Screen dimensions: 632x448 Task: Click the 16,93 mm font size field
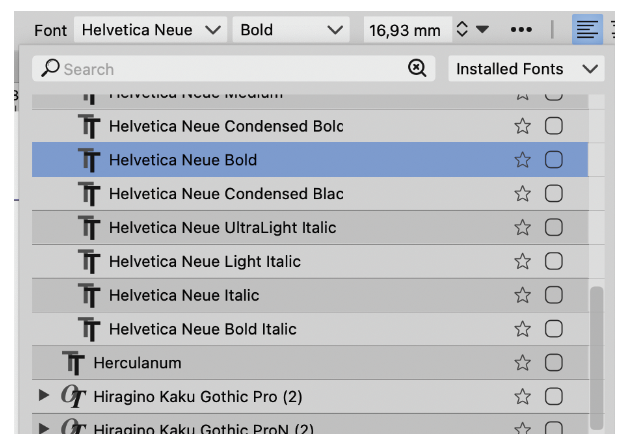pyautogui.click(x=407, y=30)
